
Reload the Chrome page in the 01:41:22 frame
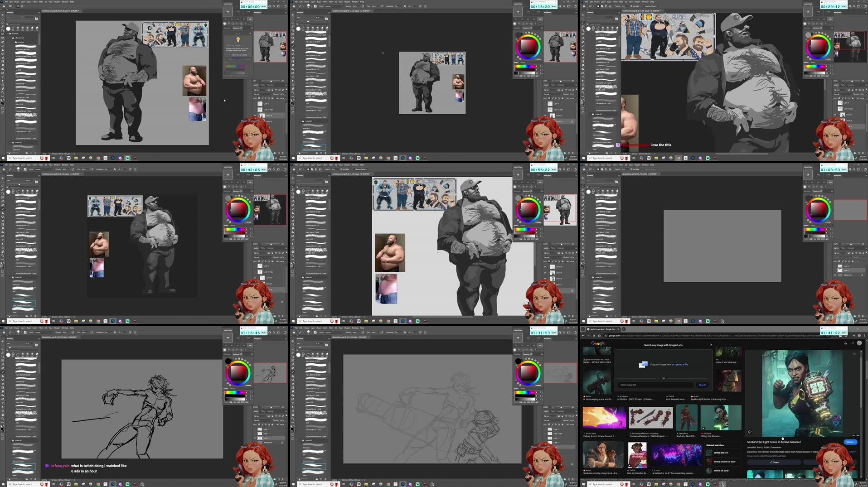[x=594, y=336]
